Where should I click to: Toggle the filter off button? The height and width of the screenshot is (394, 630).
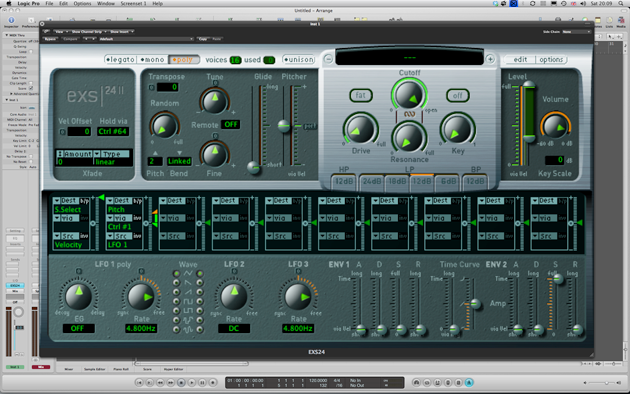point(457,96)
